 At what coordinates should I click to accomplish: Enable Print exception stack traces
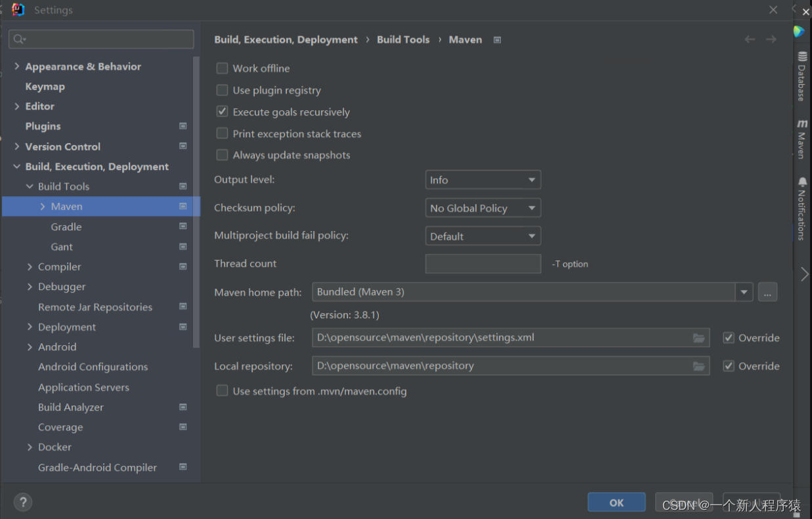(x=223, y=133)
